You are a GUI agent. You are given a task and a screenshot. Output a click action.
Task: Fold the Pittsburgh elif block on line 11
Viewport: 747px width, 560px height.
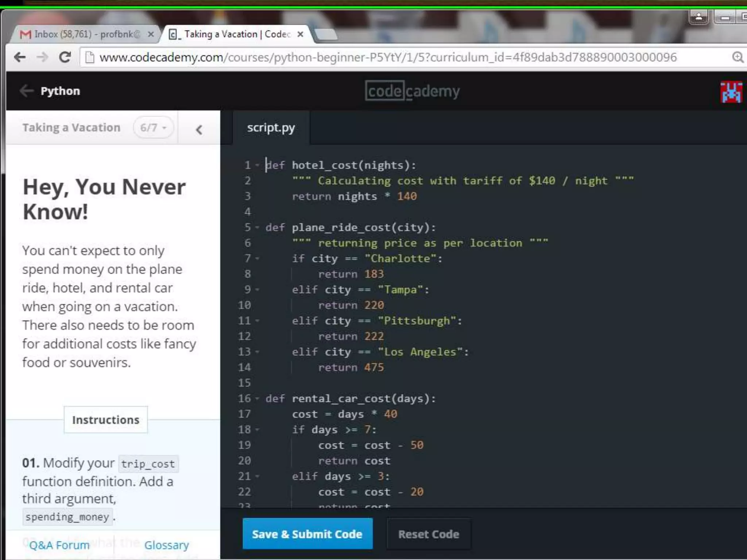tap(257, 321)
